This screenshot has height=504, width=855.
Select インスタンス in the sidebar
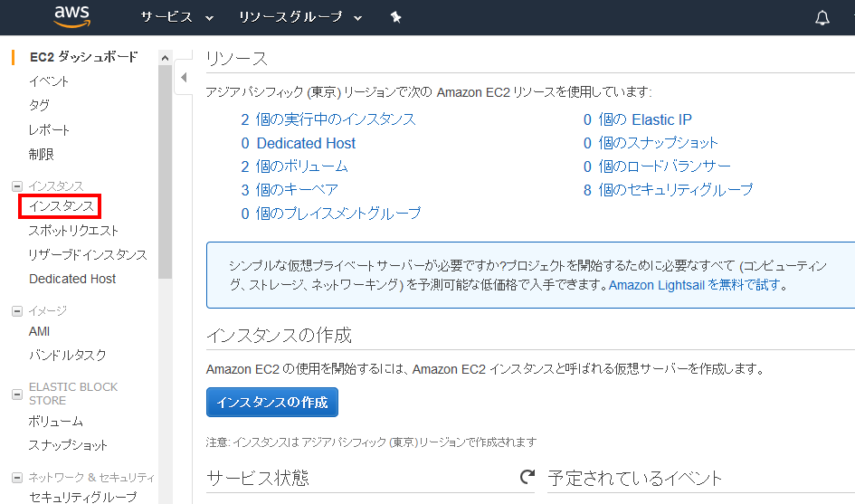tap(62, 206)
